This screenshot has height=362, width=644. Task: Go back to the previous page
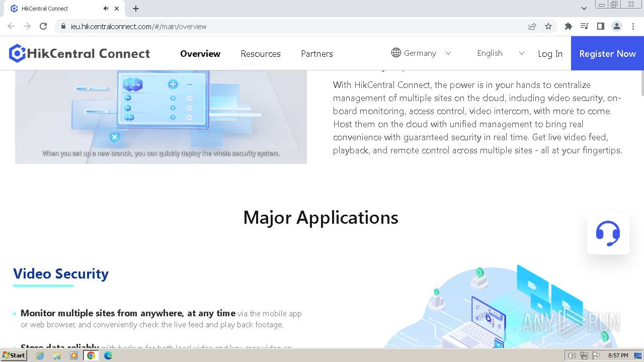click(x=11, y=26)
